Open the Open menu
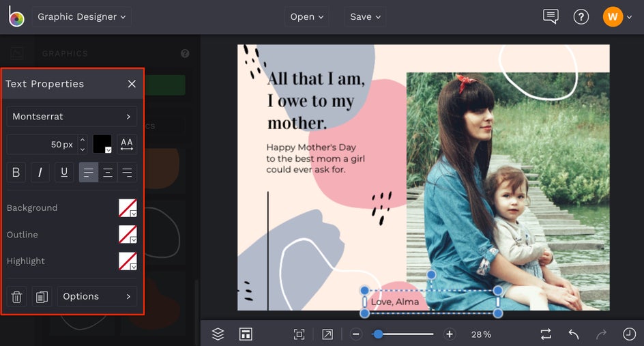644x346 pixels. (307, 17)
